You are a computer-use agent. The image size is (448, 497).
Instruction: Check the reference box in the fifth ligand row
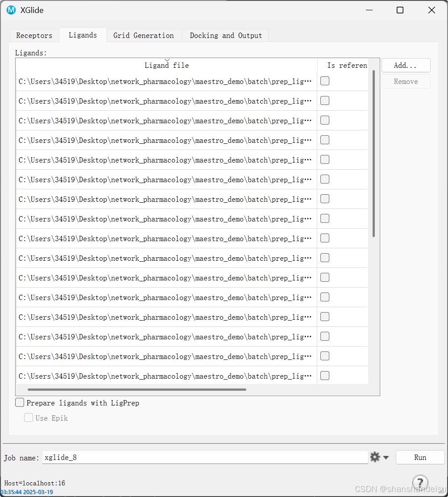click(325, 160)
